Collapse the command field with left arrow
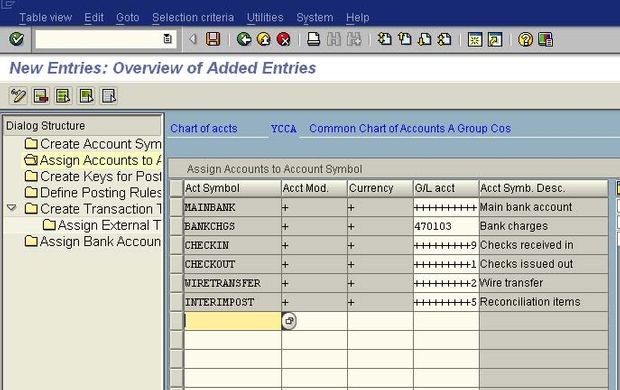 pos(193,39)
